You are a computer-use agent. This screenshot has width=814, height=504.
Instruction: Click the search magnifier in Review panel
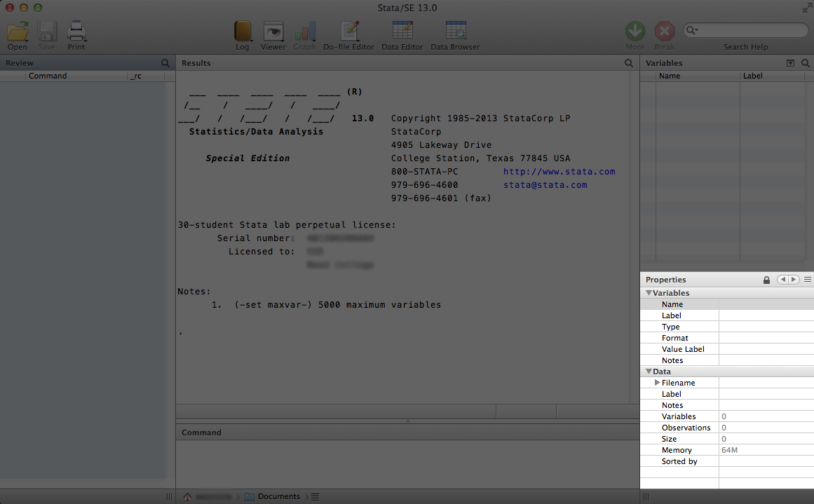(165, 63)
